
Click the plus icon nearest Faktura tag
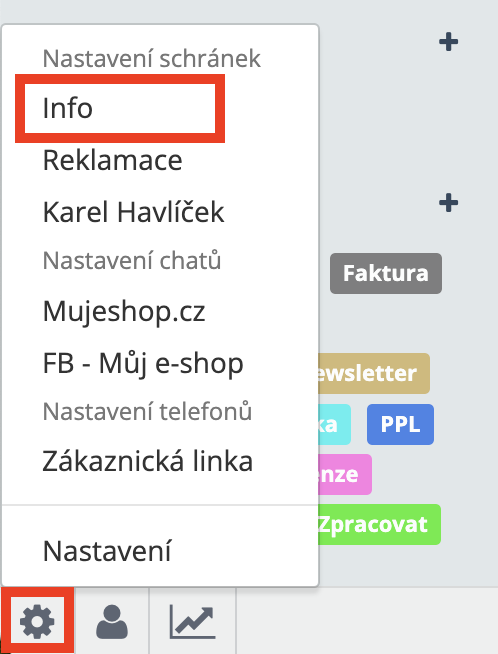point(448,203)
